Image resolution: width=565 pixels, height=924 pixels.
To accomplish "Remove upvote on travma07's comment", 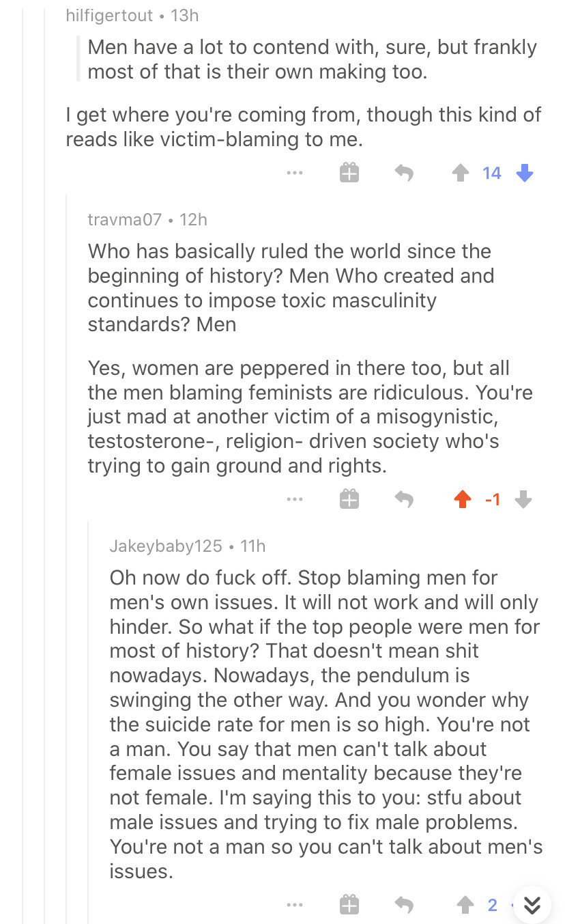I will [463, 500].
